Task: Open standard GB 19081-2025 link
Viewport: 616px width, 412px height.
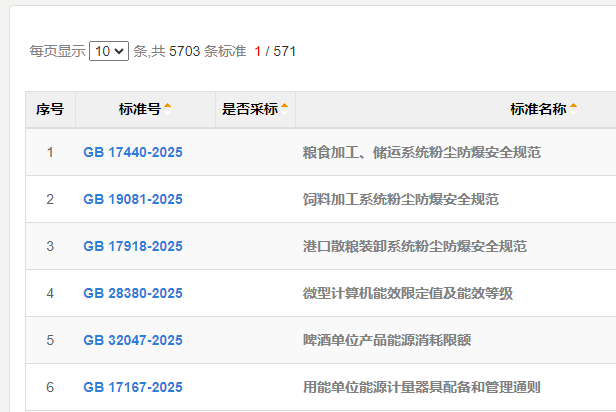Action: (133, 200)
